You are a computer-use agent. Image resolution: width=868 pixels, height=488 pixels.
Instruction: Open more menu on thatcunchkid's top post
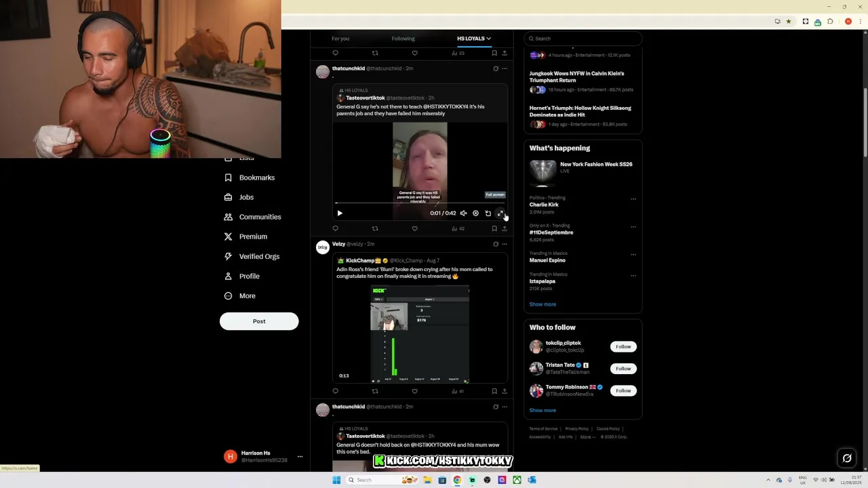pos(504,68)
